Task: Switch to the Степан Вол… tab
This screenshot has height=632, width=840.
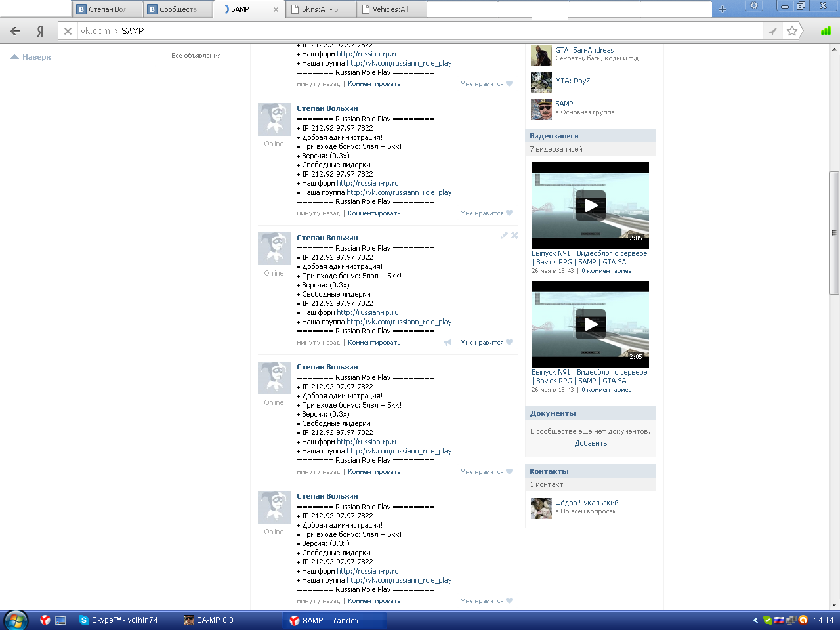Action: [x=108, y=9]
